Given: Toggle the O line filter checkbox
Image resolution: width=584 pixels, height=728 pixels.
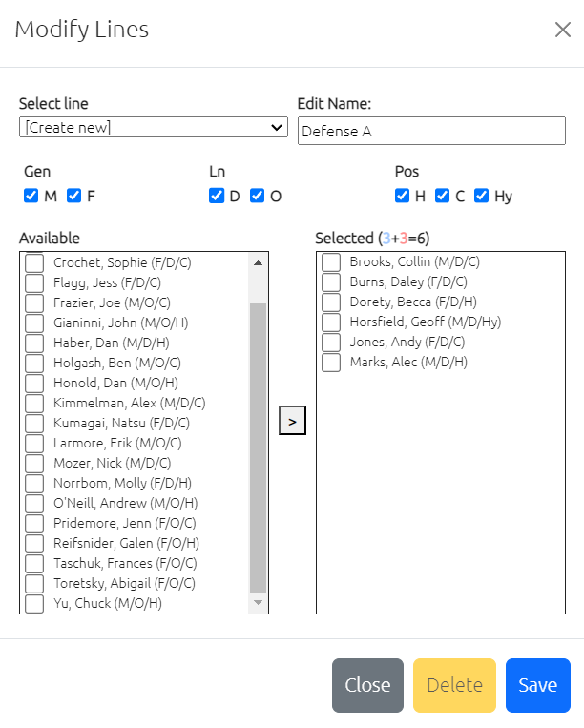Looking at the screenshot, I should point(258,196).
